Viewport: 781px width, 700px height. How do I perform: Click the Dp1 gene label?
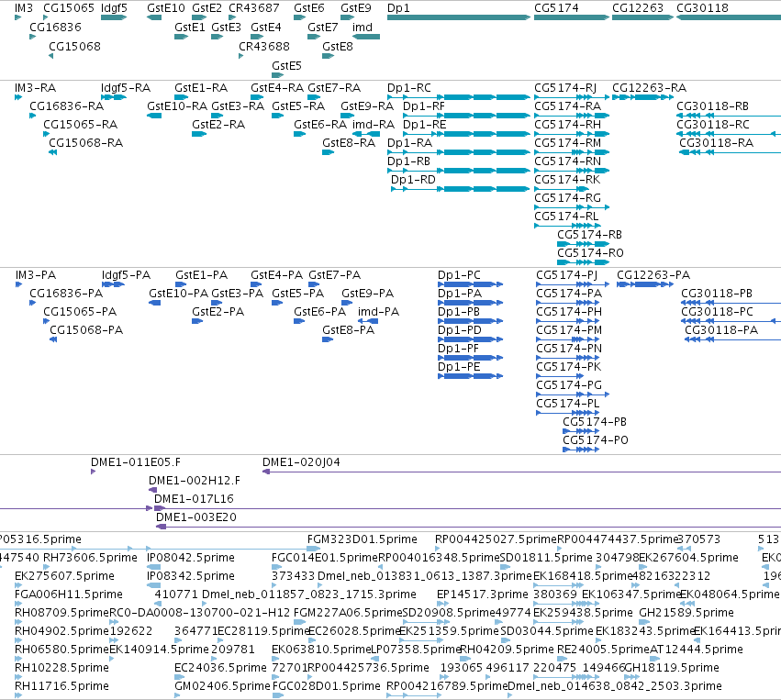tap(398, 8)
